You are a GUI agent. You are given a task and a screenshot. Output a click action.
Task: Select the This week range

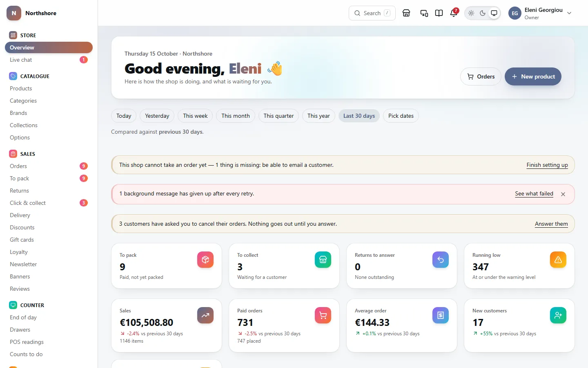click(x=195, y=116)
